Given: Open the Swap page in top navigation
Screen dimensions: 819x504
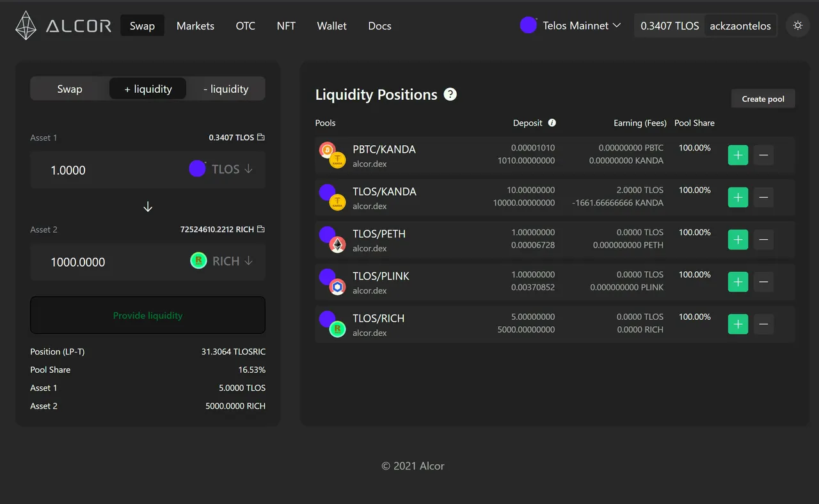Looking at the screenshot, I should pos(142,26).
